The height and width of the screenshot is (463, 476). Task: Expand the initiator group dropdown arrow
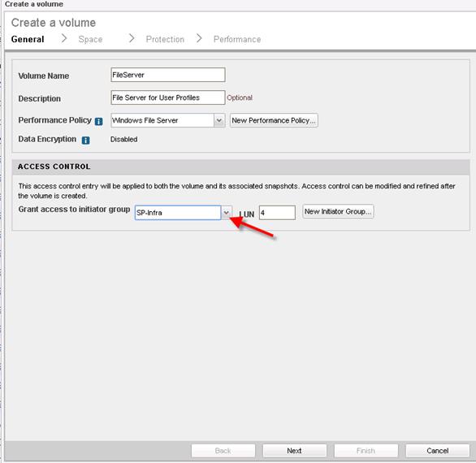click(x=226, y=213)
